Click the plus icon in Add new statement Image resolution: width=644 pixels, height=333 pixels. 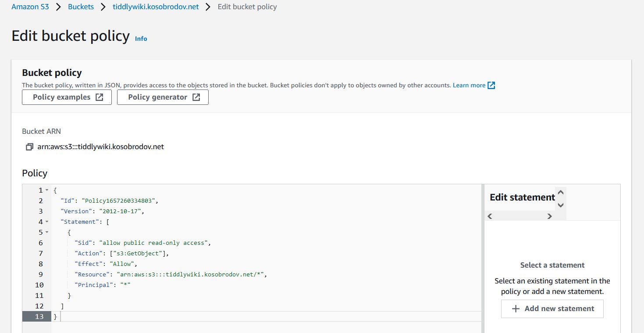[516, 309]
